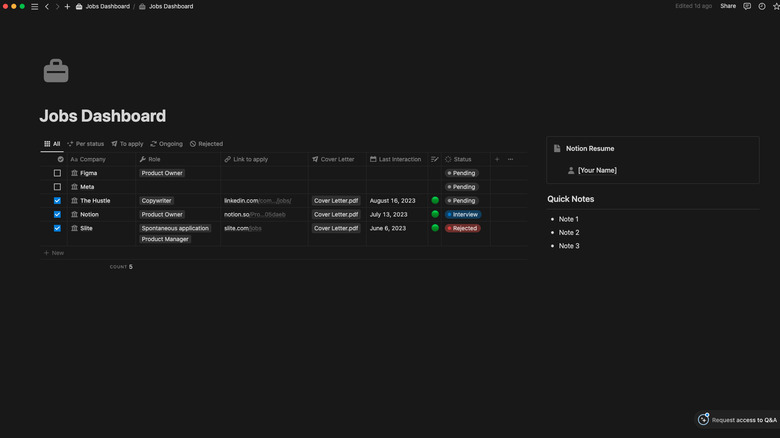
Task: Check the Meta row checkbox
Action: (58, 187)
